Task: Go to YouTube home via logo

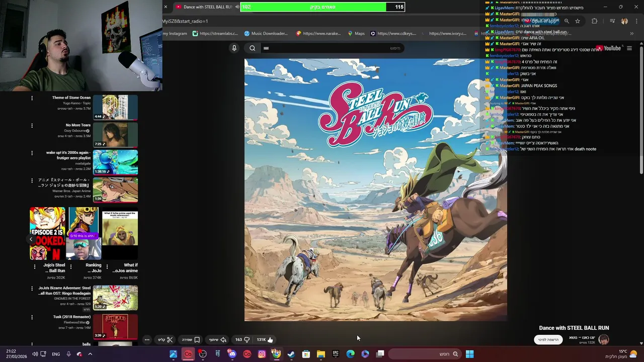Action: [608, 48]
